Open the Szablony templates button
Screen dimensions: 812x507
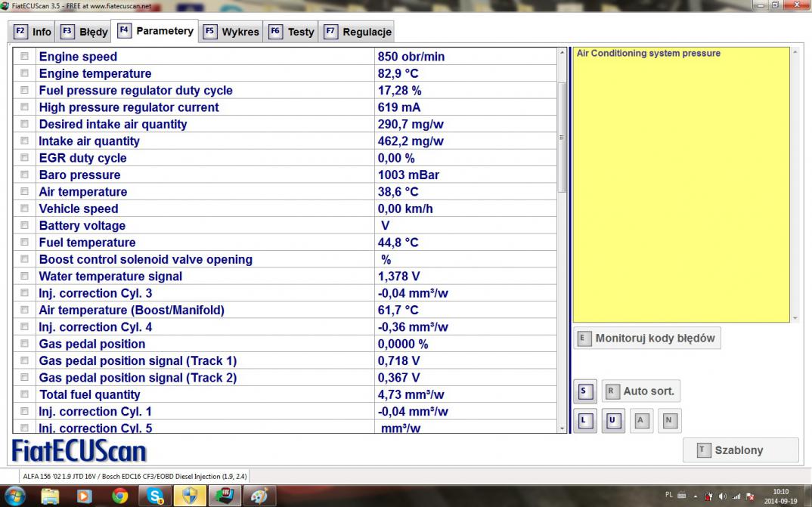(x=740, y=450)
